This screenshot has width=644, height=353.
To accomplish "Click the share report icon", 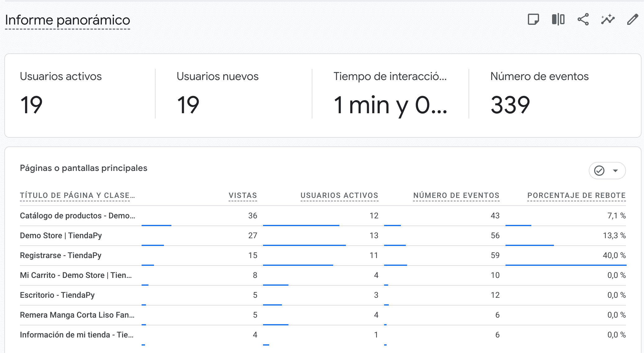I will point(583,20).
